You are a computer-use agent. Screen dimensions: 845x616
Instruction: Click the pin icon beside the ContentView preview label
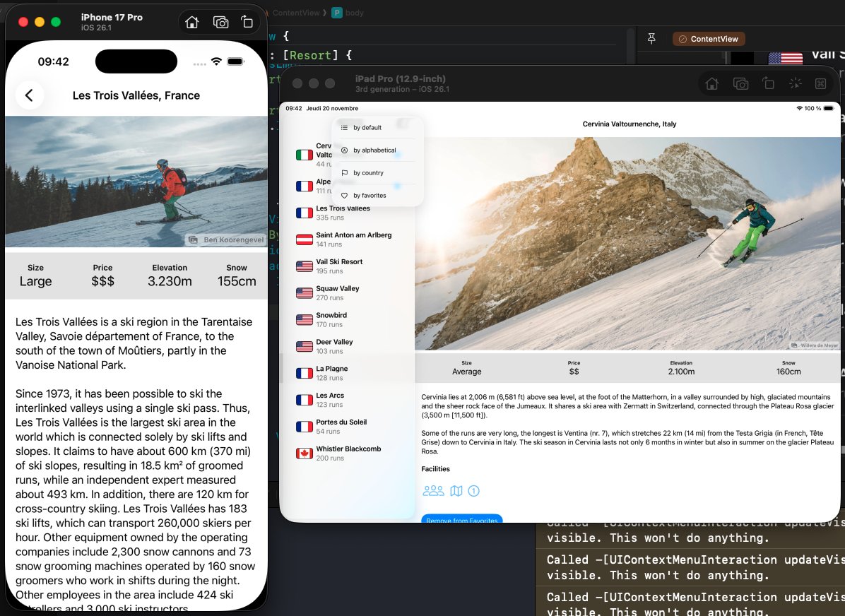(x=651, y=39)
